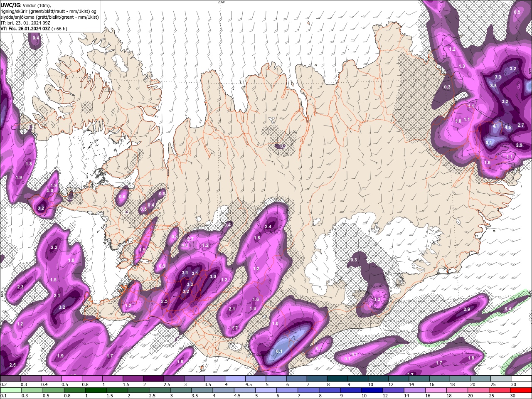Click the 2.4 snowfall value in central highlands
The width and height of the screenshot is (532, 399).
click(x=268, y=227)
